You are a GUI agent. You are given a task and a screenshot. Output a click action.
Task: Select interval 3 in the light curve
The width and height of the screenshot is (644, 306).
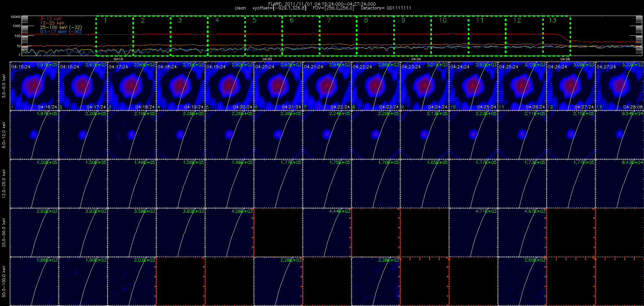(x=189, y=36)
